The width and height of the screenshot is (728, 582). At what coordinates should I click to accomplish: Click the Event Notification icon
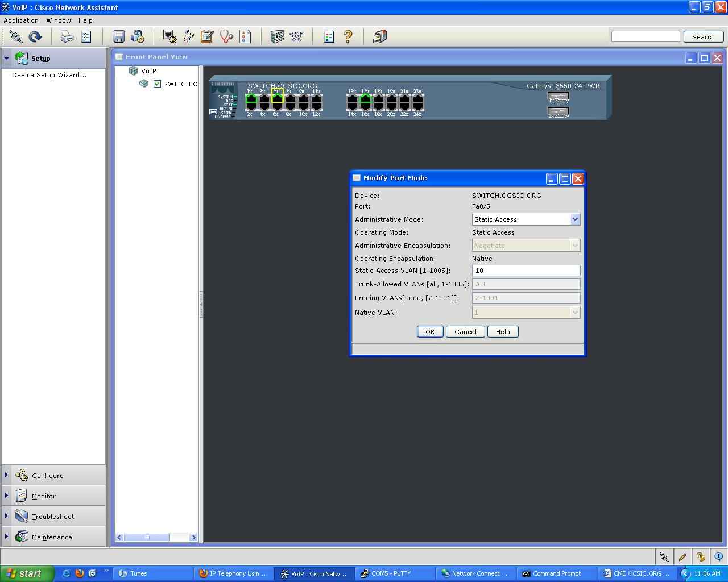pos(245,37)
